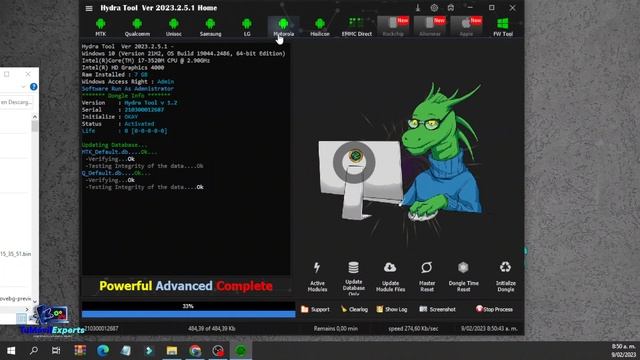Viewport: 640px width, 360px height.
Task: Click the date and time in status bar
Action: 489,329
